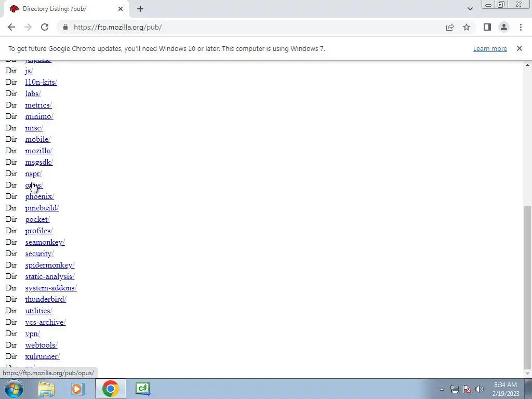This screenshot has width=532, height=399.
Task: Open the js/ directory
Action: coord(29,71)
